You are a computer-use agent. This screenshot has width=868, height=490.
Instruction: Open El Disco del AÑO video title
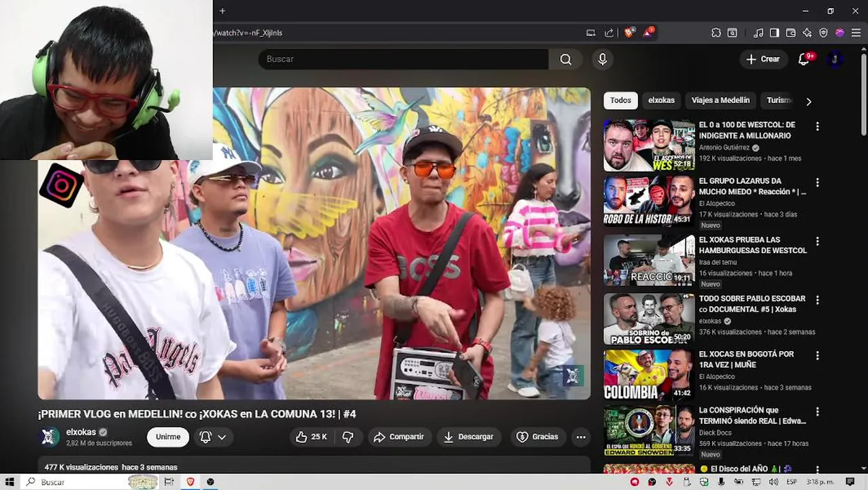point(744,469)
